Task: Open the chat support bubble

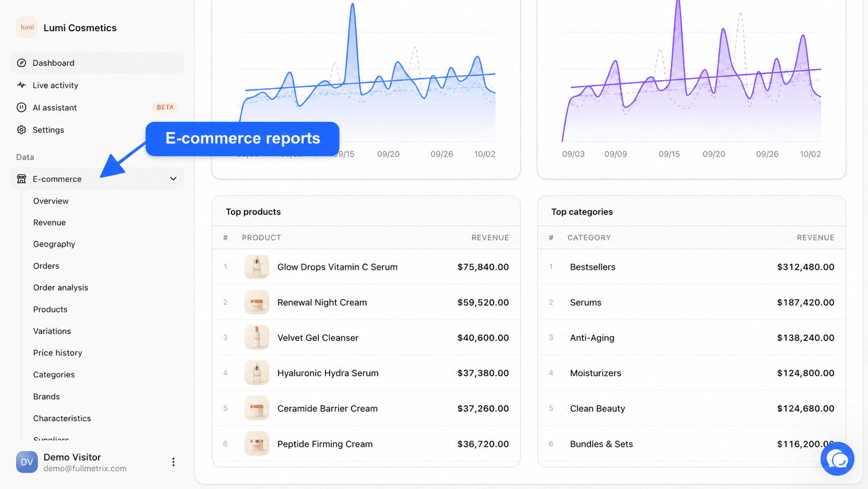Action: tap(837, 459)
